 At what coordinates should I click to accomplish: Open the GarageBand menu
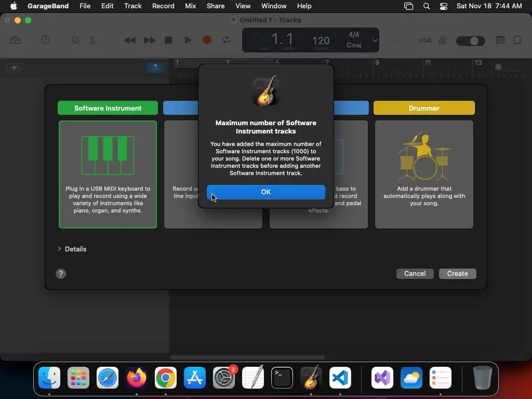tap(48, 6)
